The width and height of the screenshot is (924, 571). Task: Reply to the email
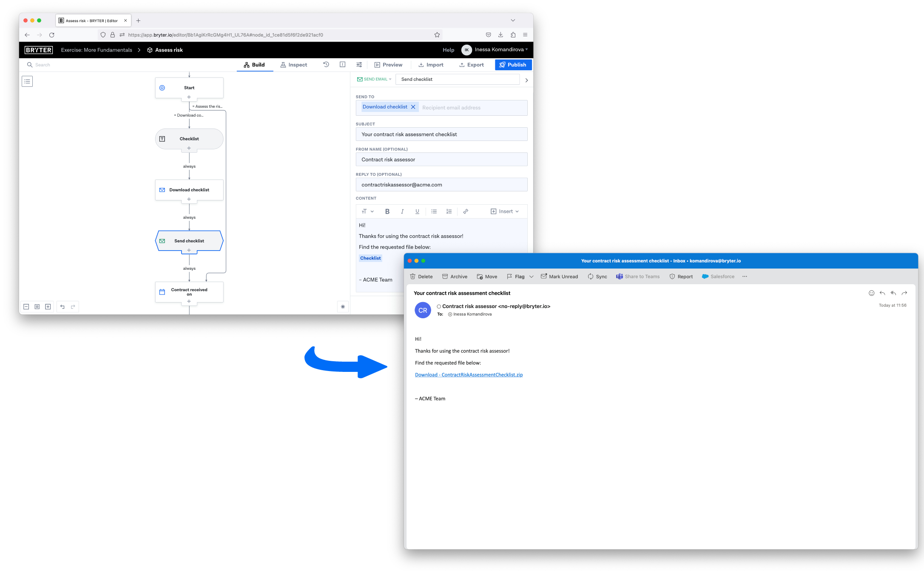(882, 293)
